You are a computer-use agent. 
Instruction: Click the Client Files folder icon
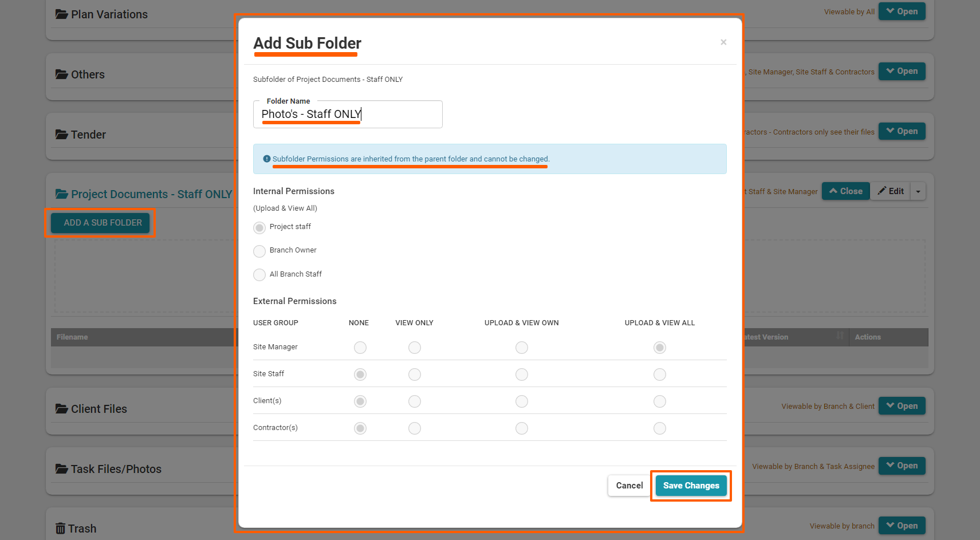pyautogui.click(x=61, y=409)
